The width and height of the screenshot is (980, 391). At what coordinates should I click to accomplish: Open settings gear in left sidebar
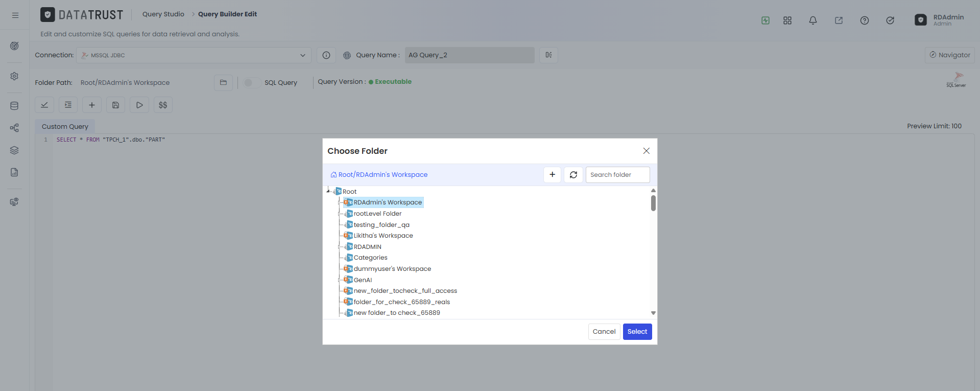(x=14, y=76)
